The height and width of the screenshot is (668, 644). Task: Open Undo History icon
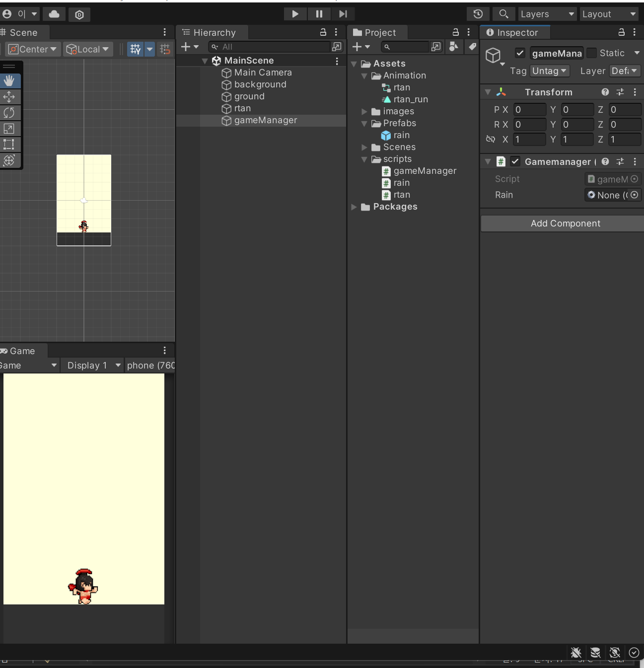click(x=478, y=14)
